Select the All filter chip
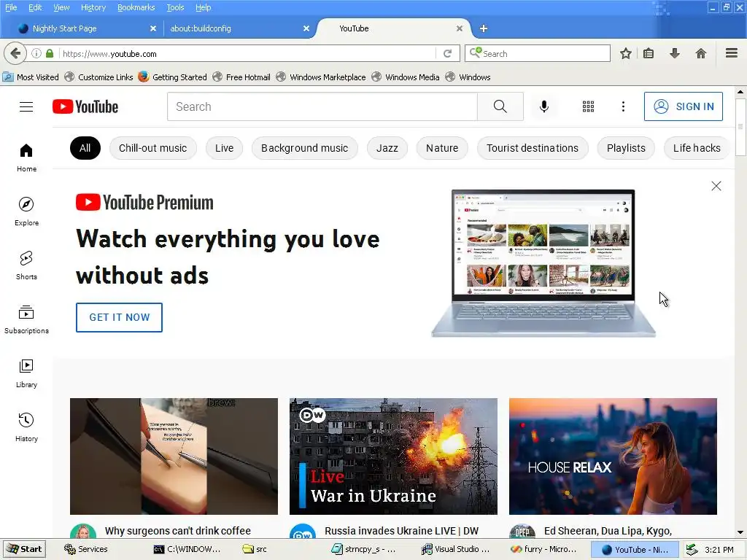The width and height of the screenshot is (747, 560). point(85,148)
